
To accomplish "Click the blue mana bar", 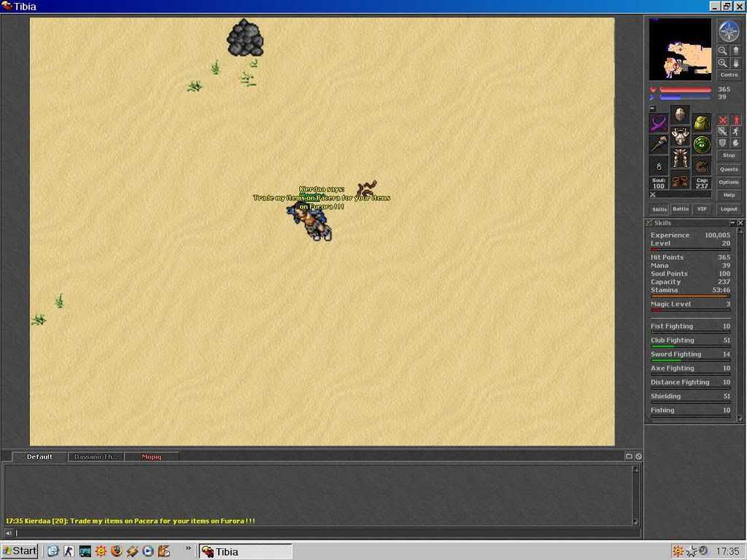I will point(686,97).
